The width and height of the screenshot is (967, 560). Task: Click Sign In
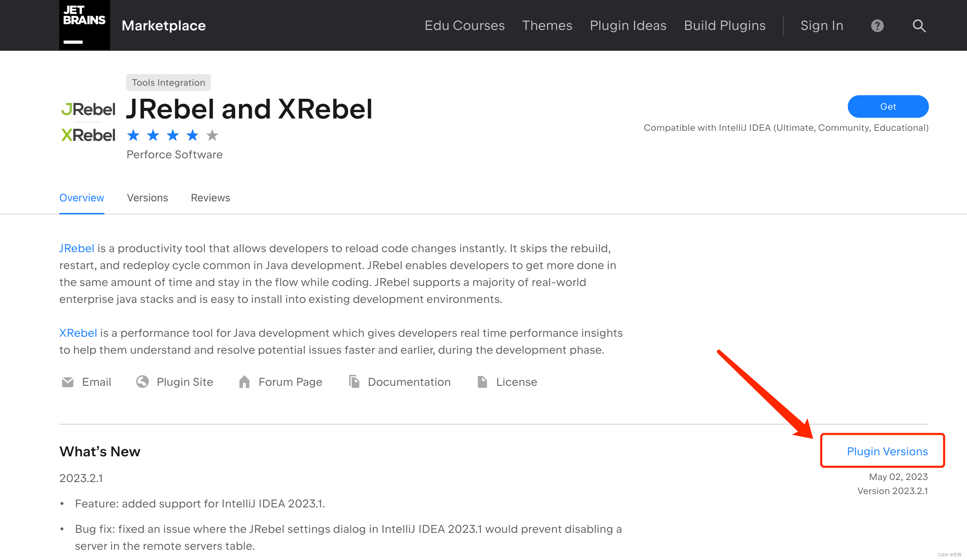(822, 26)
